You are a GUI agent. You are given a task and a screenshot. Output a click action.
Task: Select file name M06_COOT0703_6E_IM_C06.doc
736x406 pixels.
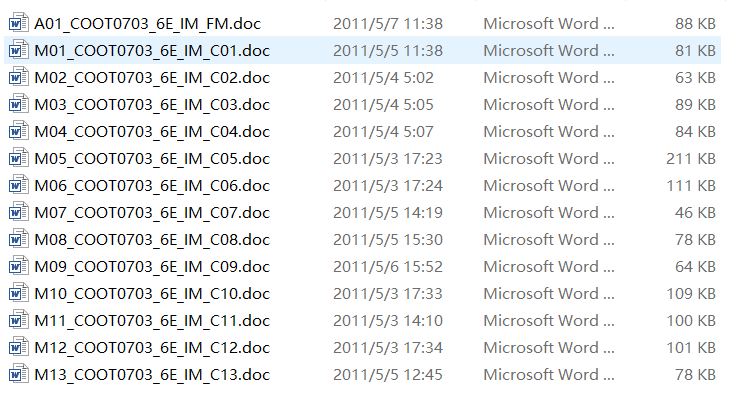coord(152,186)
